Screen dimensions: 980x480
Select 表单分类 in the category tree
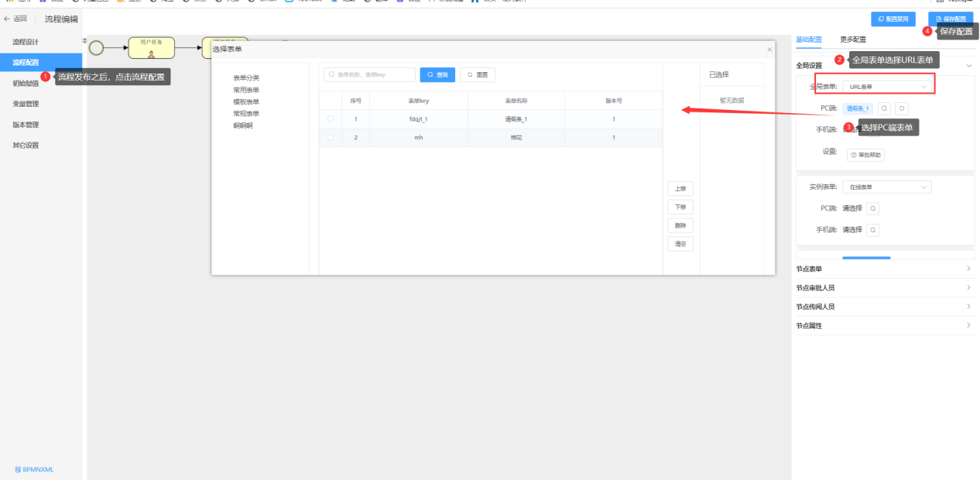click(x=246, y=77)
